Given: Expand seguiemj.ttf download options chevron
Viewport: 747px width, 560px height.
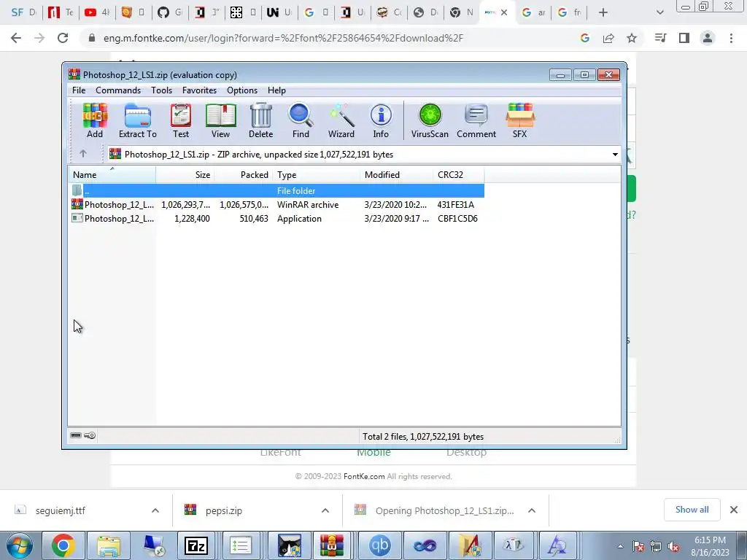Looking at the screenshot, I should [x=155, y=510].
